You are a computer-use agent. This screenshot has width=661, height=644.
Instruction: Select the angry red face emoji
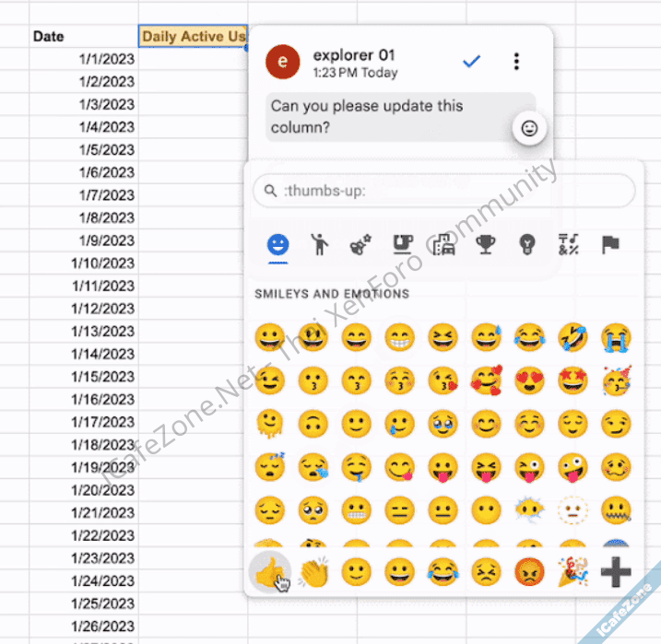pyautogui.click(x=529, y=572)
